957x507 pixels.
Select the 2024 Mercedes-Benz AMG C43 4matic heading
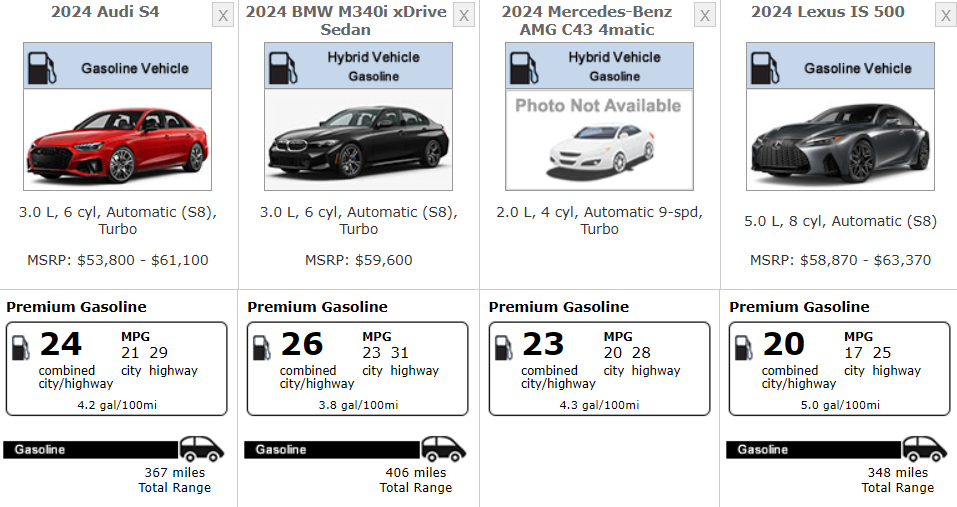click(587, 21)
